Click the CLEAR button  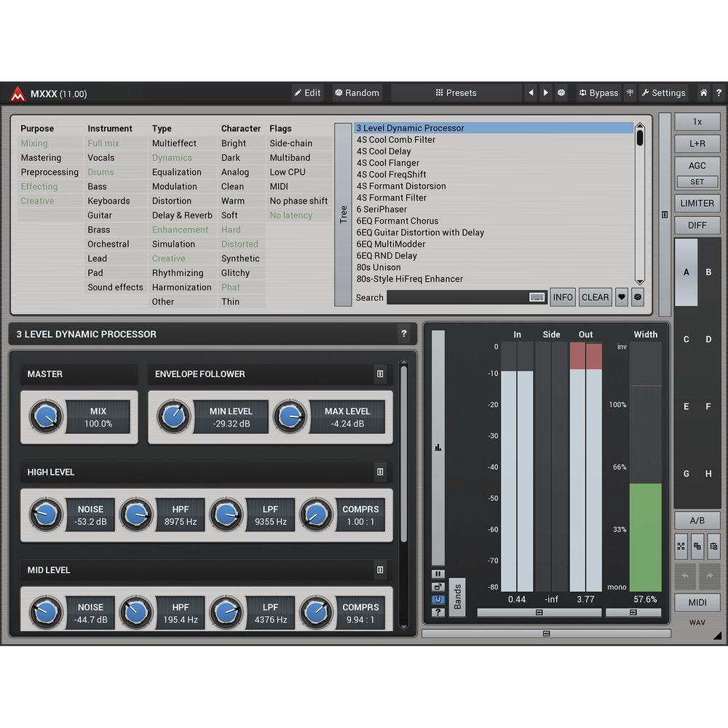595,297
